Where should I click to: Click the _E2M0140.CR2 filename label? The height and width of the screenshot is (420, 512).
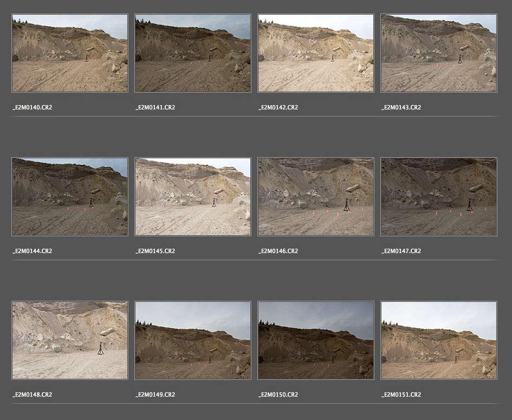click(33, 107)
